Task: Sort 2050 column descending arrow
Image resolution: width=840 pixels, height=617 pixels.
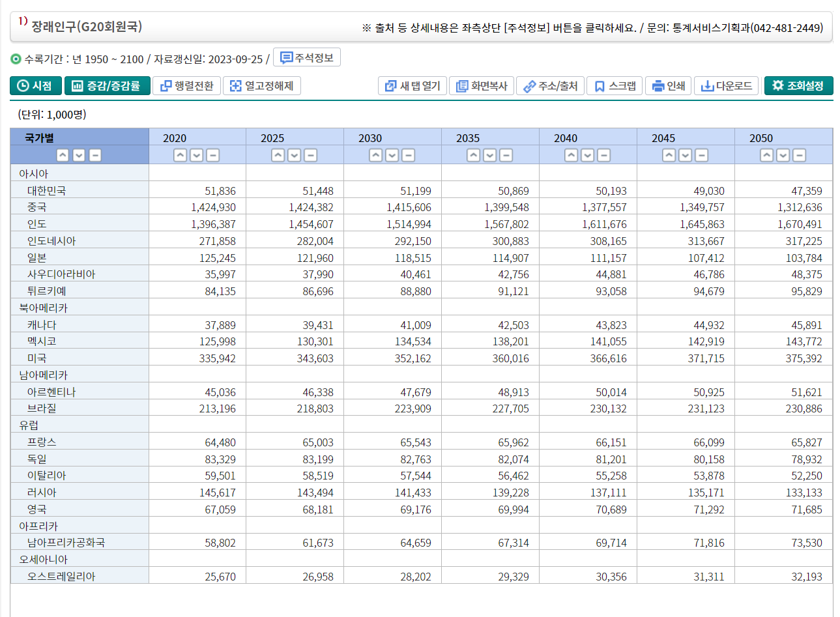Action: pyautogui.click(x=783, y=155)
